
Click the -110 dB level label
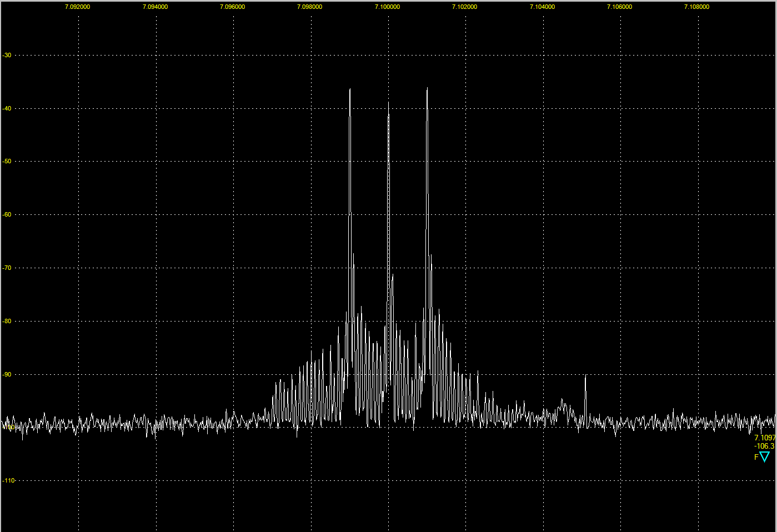pos(8,480)
